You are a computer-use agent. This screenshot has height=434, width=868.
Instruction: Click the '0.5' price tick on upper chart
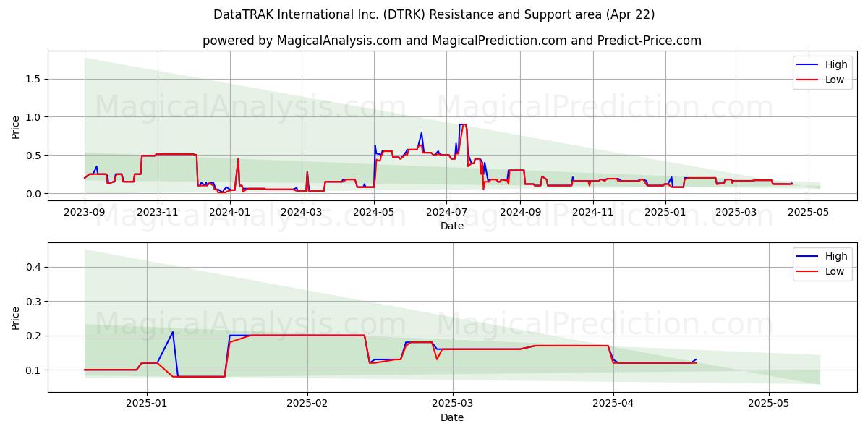coord(35,156)
